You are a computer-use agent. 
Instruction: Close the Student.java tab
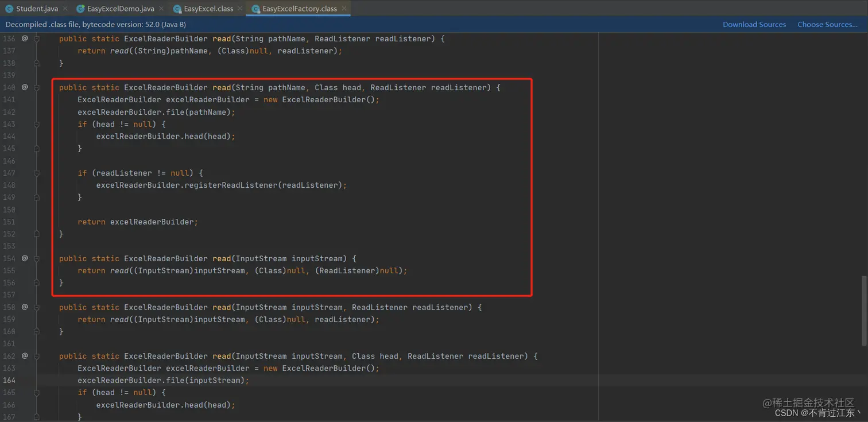click(64, 9)
